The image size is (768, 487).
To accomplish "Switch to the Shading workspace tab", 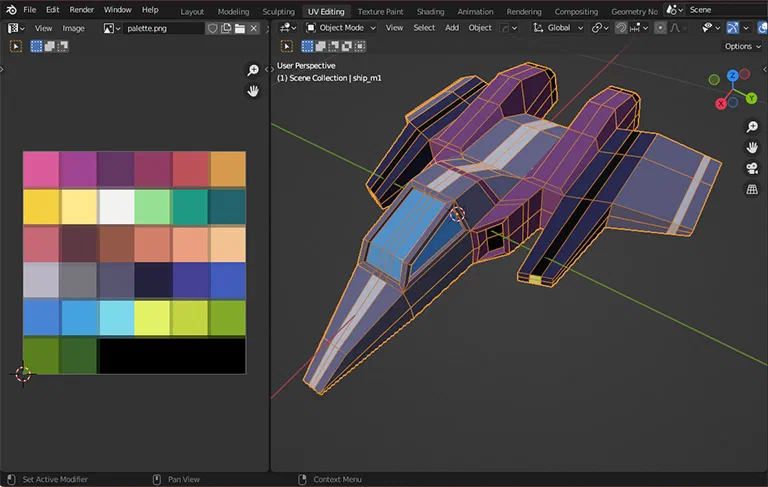I will (x=430, y=11).
